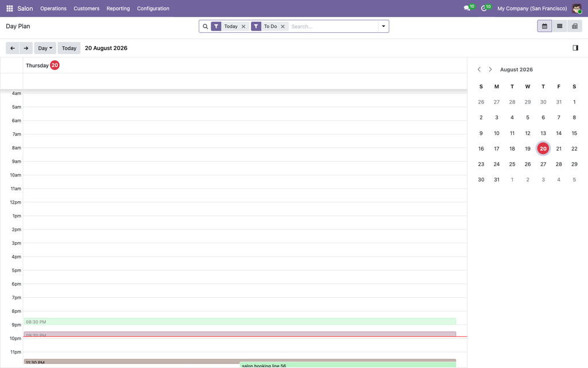The height and width of the screenshot is (368, 588).
Task: Open the Customers menu
Action: pyautogui.click(x=86, y=8)
